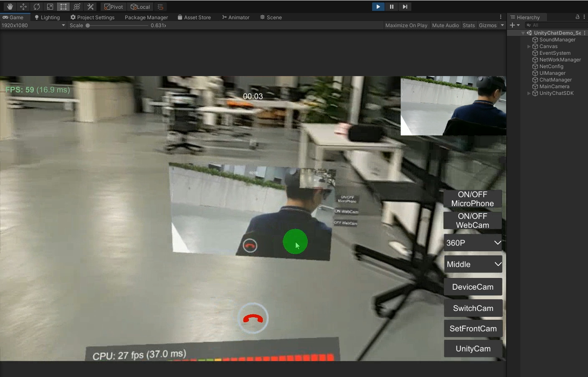Toggle Mute Audio option
The height and width of the screenshot is (377, 588).
tap(445, 25)
